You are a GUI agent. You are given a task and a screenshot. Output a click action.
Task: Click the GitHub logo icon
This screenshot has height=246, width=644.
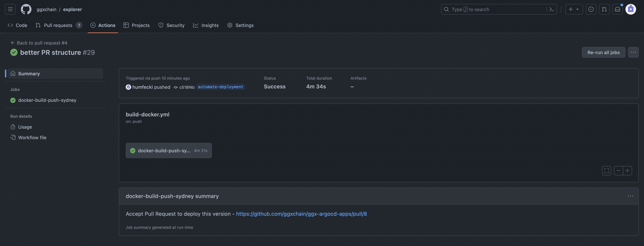point(26,9)
